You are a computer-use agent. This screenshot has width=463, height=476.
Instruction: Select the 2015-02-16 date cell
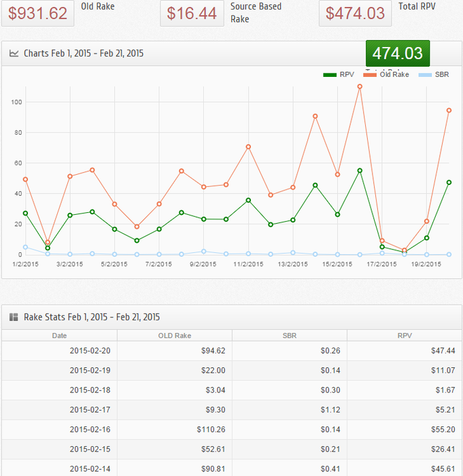tap(59, 430)
